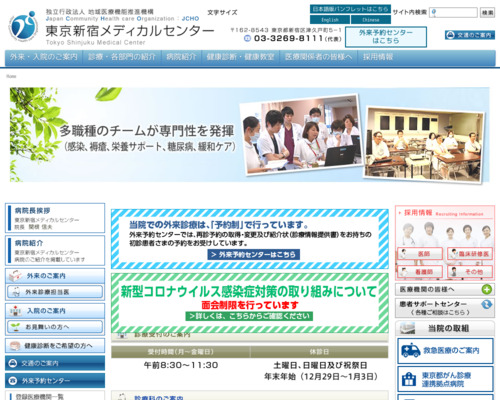Click 日本語版パンフレットはこちら button
Screen dimensions: 500x400
coord(350,9)
